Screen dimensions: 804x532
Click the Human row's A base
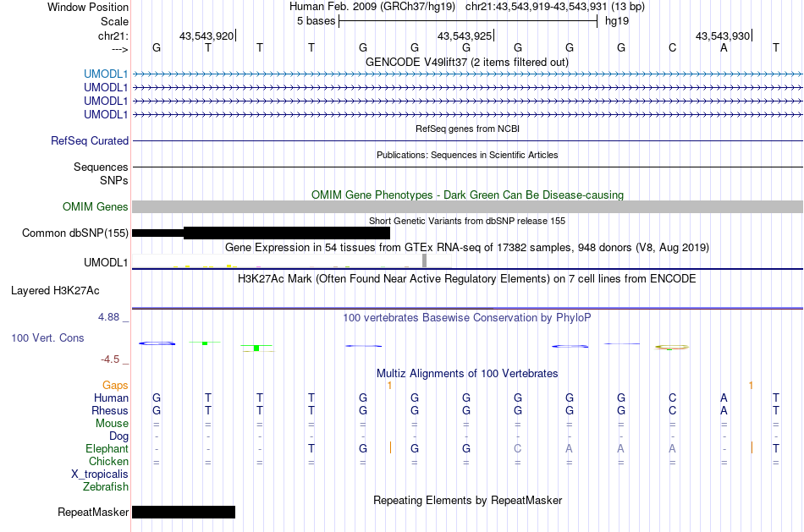coord(724,398)
